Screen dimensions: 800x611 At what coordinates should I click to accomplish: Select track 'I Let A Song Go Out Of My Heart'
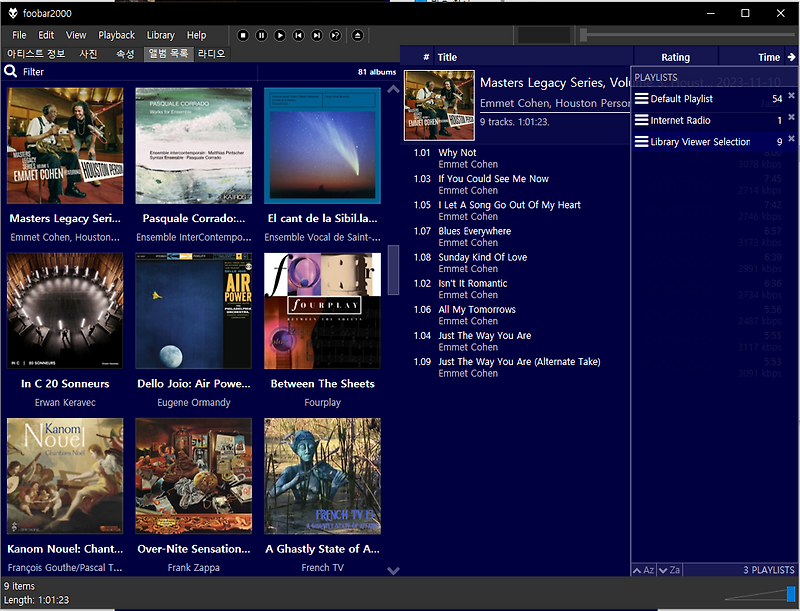click(516, 210)
